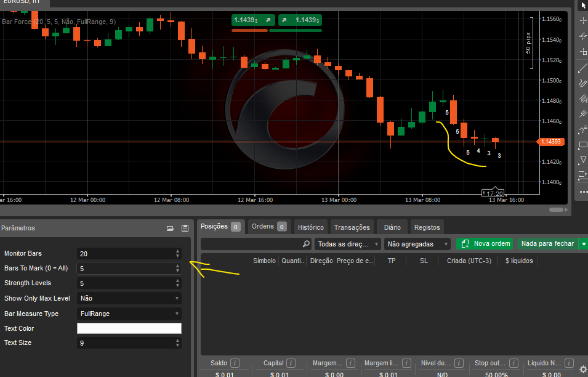The height and width of the screenshot is (377, 588).
Task: Click the white Text Color swatch
Action: point(129,328)
